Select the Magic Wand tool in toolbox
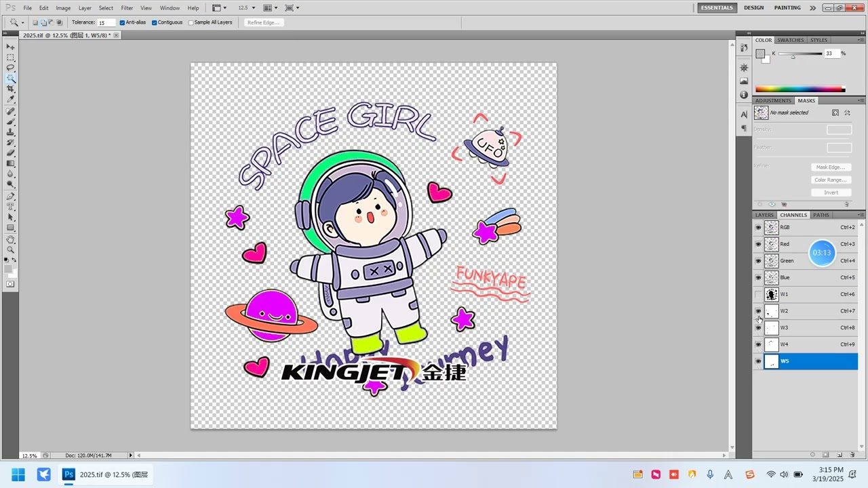 (x=10, y=79)
